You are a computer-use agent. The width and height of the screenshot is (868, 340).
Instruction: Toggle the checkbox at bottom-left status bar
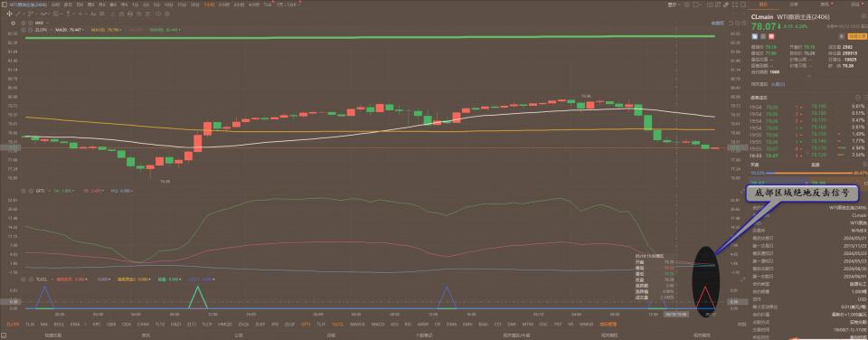4,335
